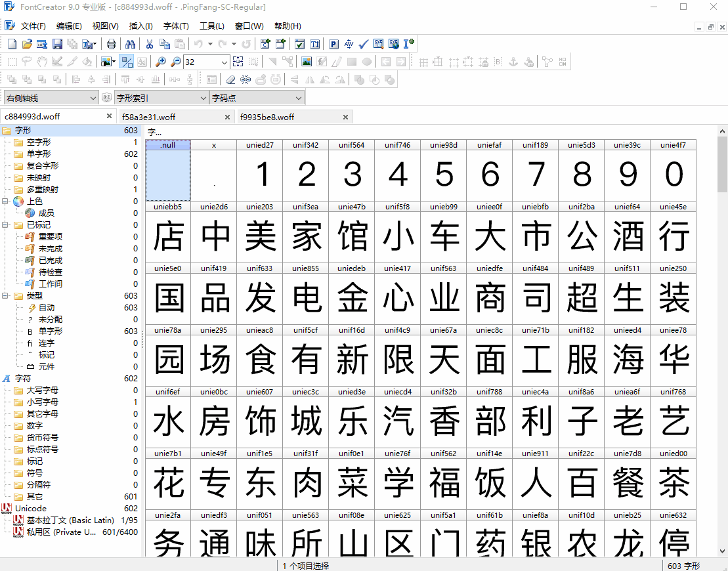Open the 右侧轴线 combo box
The width and height of the screenshot is (728, 571).
point(51,98)
